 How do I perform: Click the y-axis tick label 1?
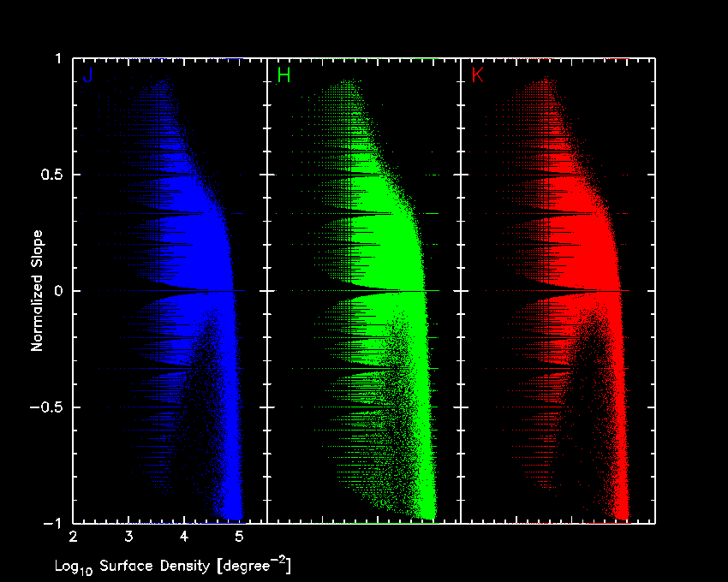[x=58, y=59]
